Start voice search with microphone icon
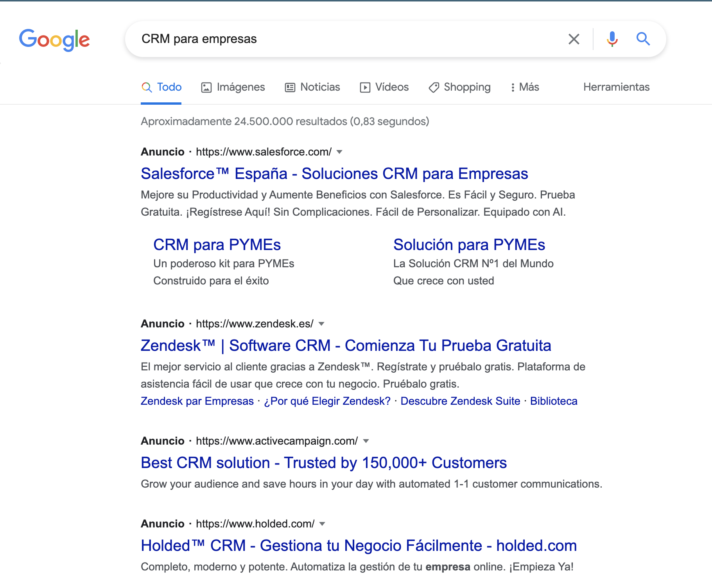Image resolution: width=712 pixels, height=588 pixels. 612,39
